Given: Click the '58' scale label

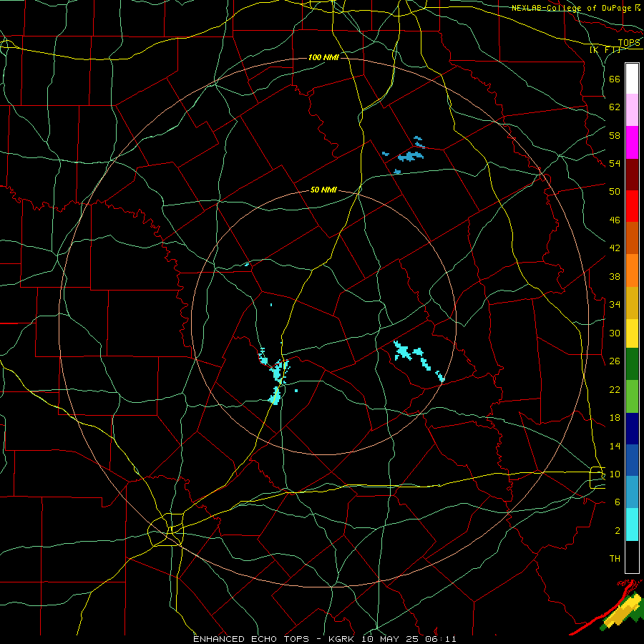Looking at the screenshot, I should coord(615,135).
